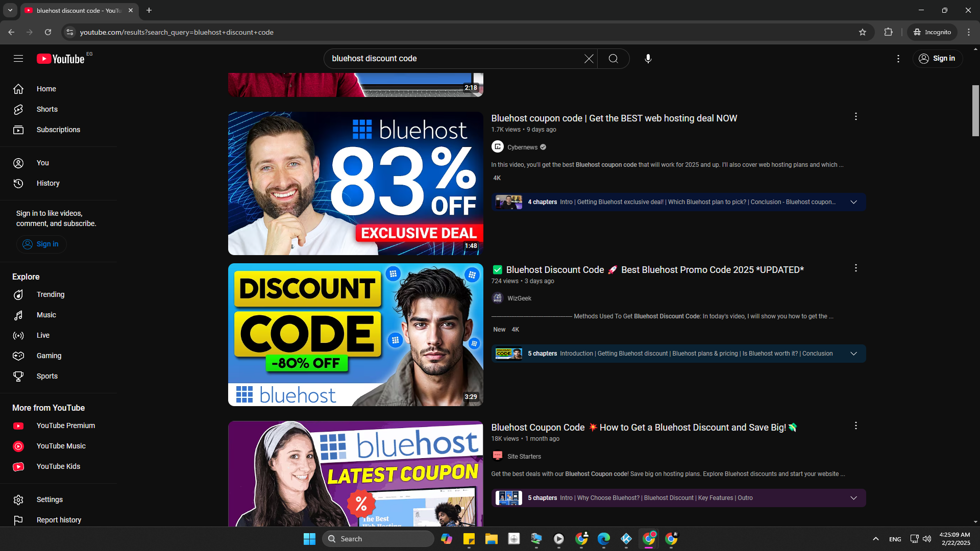Clear the search box with X icon
Screen dimensions: 980x551
(589, 59)
